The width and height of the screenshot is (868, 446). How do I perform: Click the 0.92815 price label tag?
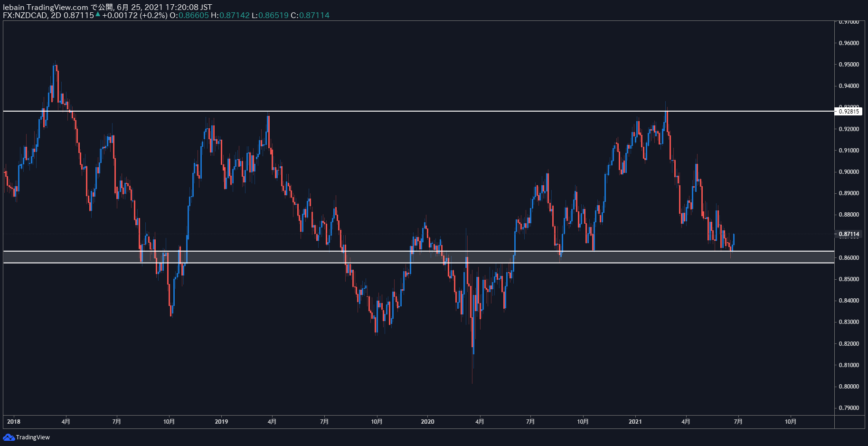pyautogui.click(x=849, y=112)
